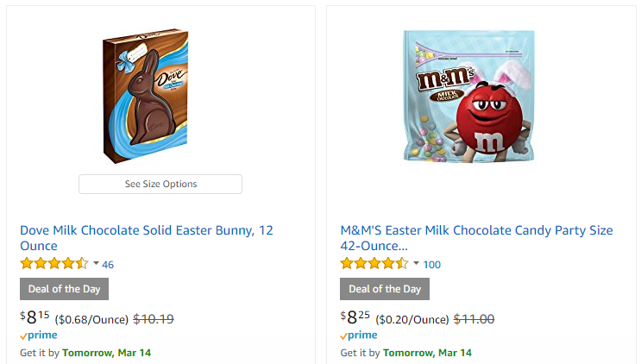
Task: Expand rating details arrow for M&M'S candy
Action: coord(416,263)
